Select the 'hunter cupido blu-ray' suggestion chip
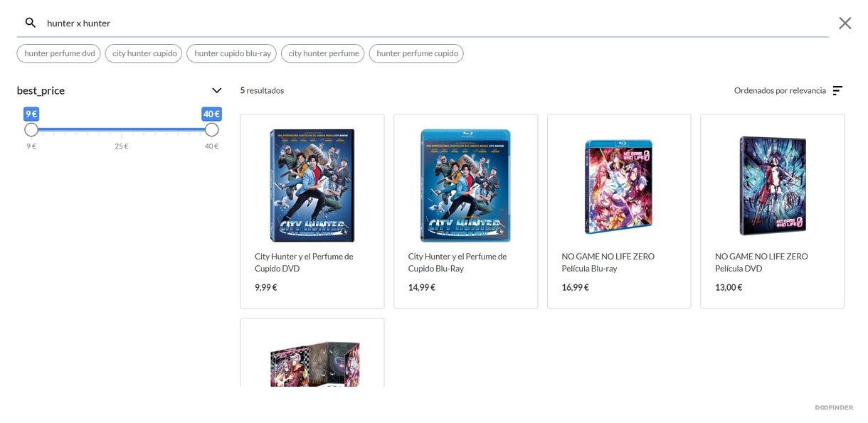 pyautogui.click(x=232, y=53)
